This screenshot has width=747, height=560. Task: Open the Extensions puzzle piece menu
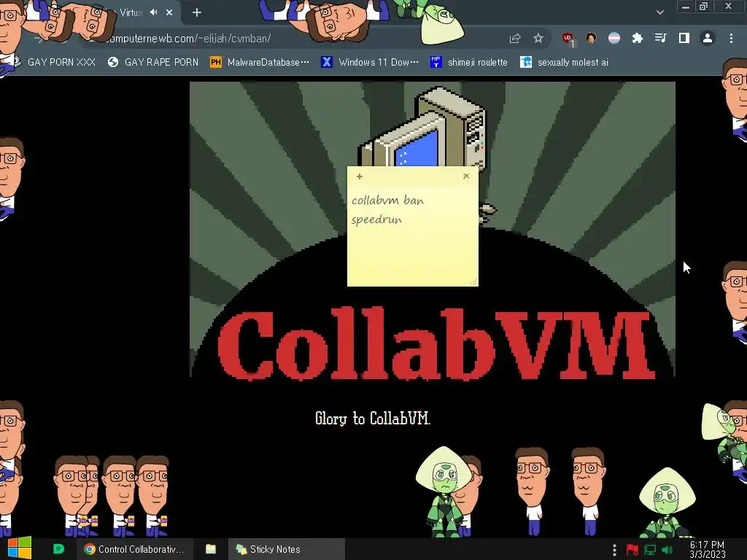[637, 39]
